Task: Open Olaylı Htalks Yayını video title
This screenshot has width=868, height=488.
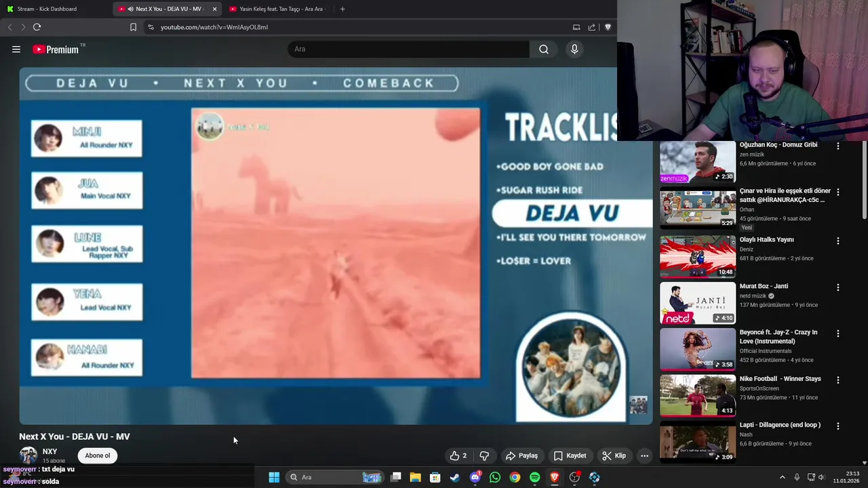Action: pyautogui.click(x=766, y=239)
